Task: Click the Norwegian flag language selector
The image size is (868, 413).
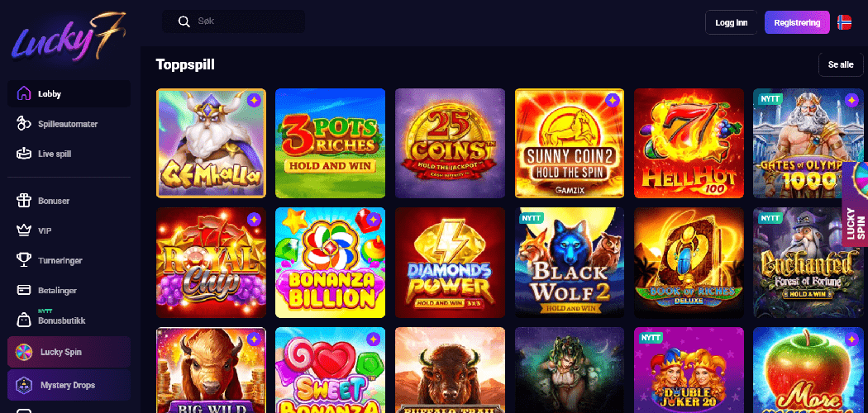Action: point(844,22)
